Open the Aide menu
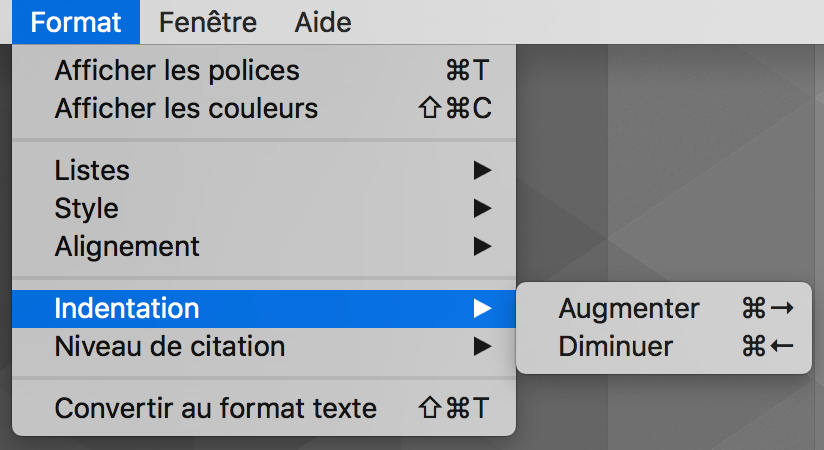The width and height of the screenshot is (824, 450). [323, 22]
